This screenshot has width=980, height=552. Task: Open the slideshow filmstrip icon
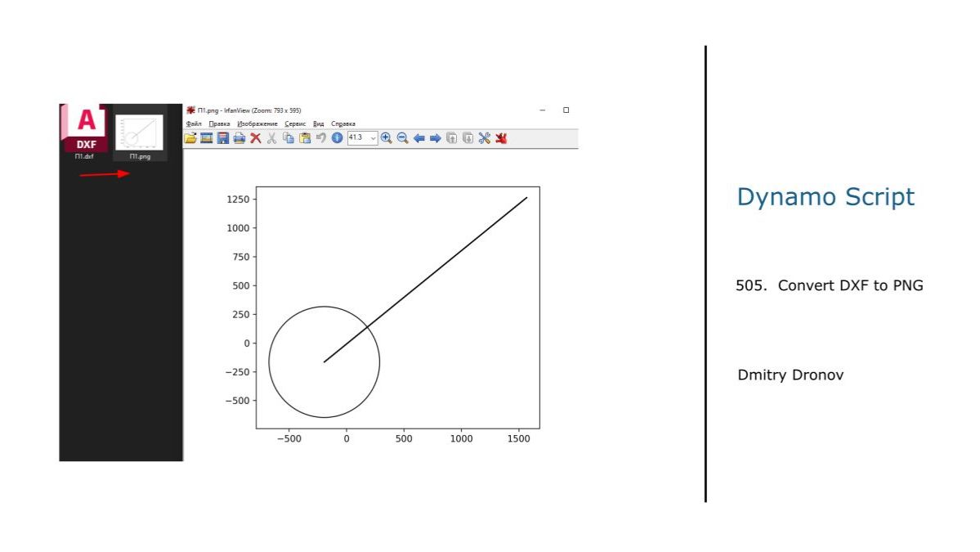point(206,138)
